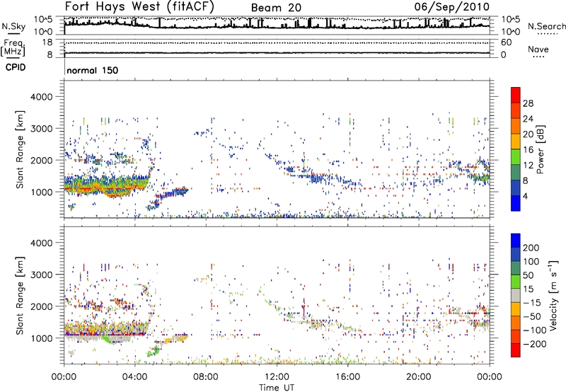The height and width of the screenshot is (392, 566).
Task: Click the 16:00 time tick label
Action: [347, 377]
